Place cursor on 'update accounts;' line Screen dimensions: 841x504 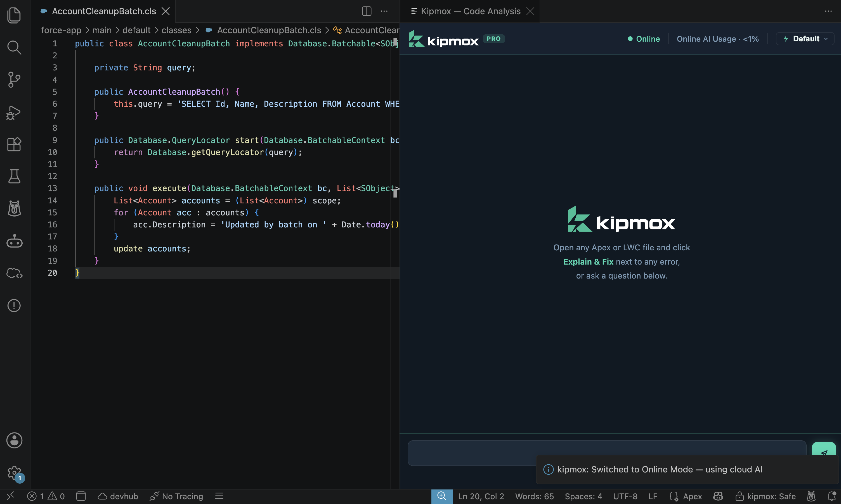tap(152, 249)
